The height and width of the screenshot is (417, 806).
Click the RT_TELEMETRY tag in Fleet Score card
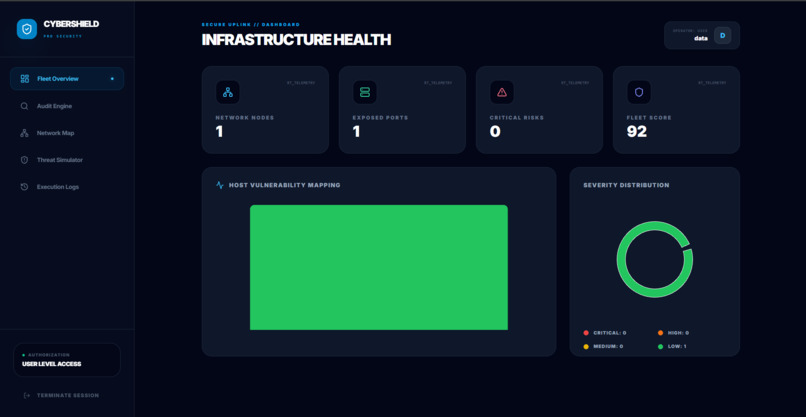pyautogui.click(x=712, y=83)
